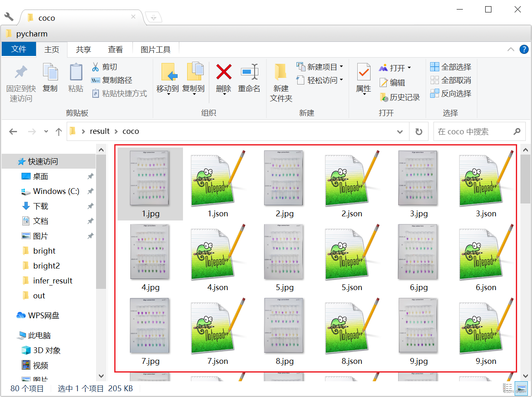Click the Cut (剪切) scissors command
This screenshot has height=397, width=532.
point(104,67)
